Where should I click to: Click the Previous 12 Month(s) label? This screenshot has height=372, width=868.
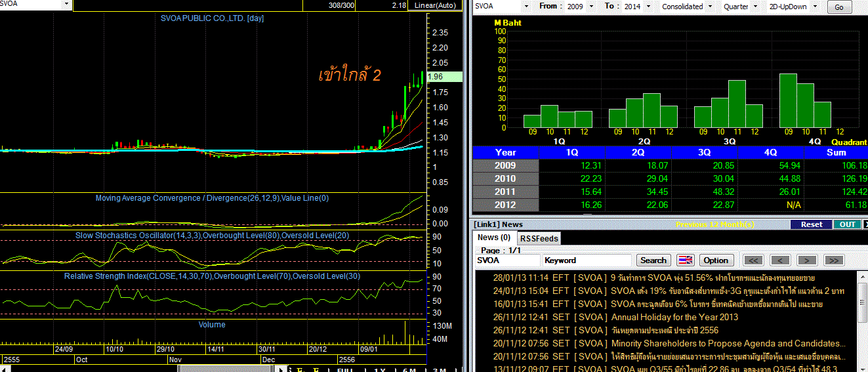coord(714,224)
